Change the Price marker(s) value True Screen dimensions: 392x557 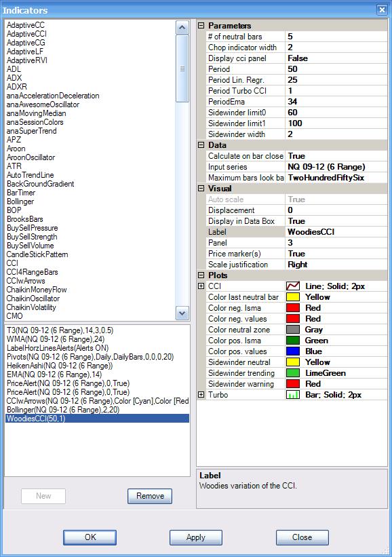click(x=336, y=253)
